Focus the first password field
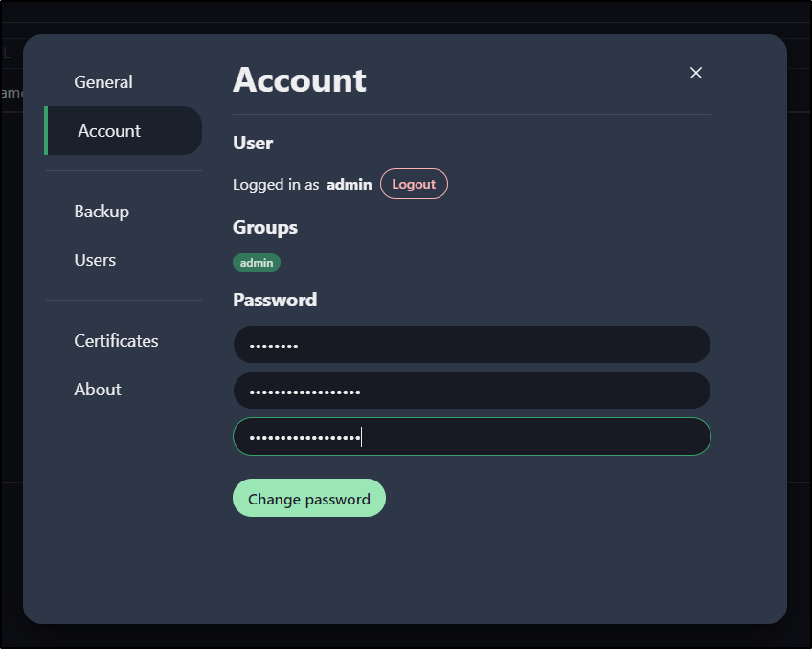 tap(472, 345)
